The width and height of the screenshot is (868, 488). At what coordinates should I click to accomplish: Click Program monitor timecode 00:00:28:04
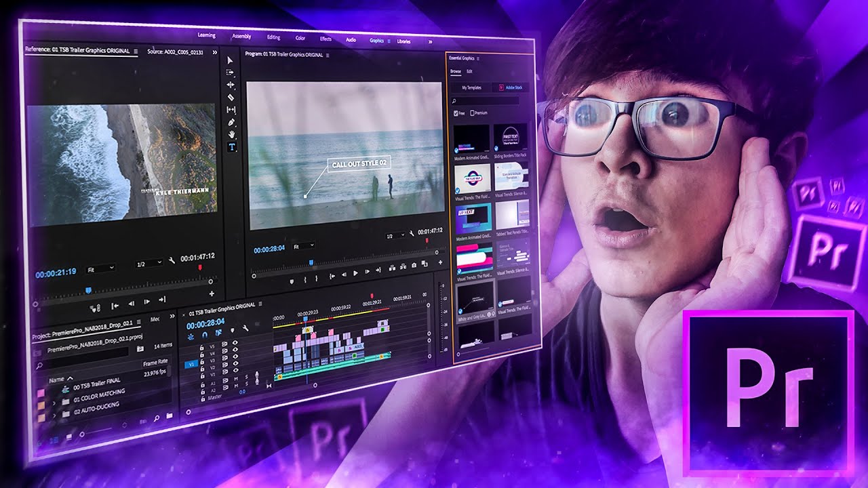click(269, 249)
